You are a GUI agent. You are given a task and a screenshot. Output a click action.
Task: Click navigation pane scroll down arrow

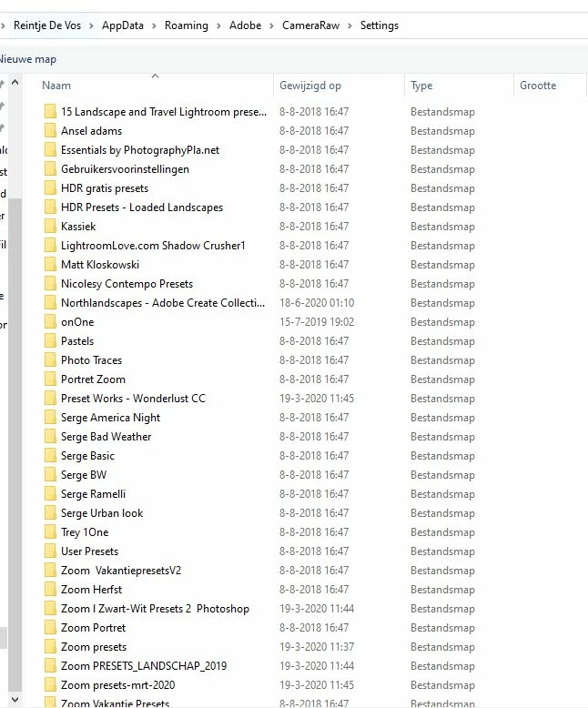click(x=15, y=700)
